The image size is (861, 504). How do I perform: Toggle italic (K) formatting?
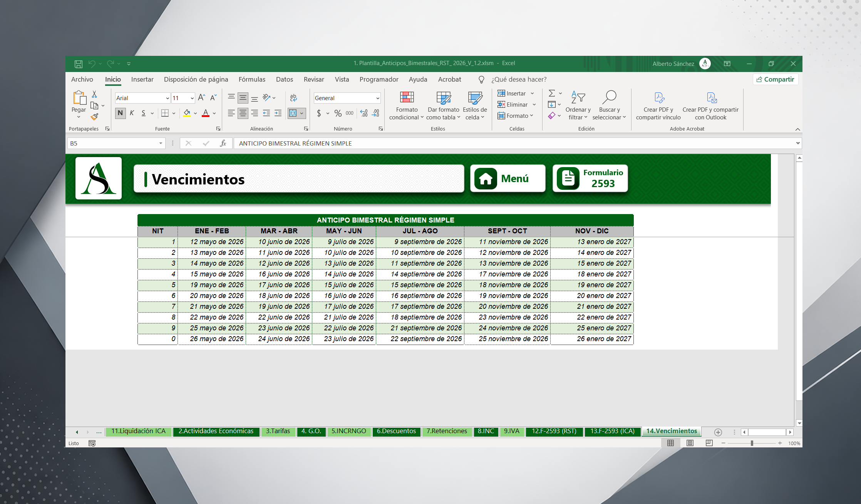pyautogui.click(x=132, y=113)
